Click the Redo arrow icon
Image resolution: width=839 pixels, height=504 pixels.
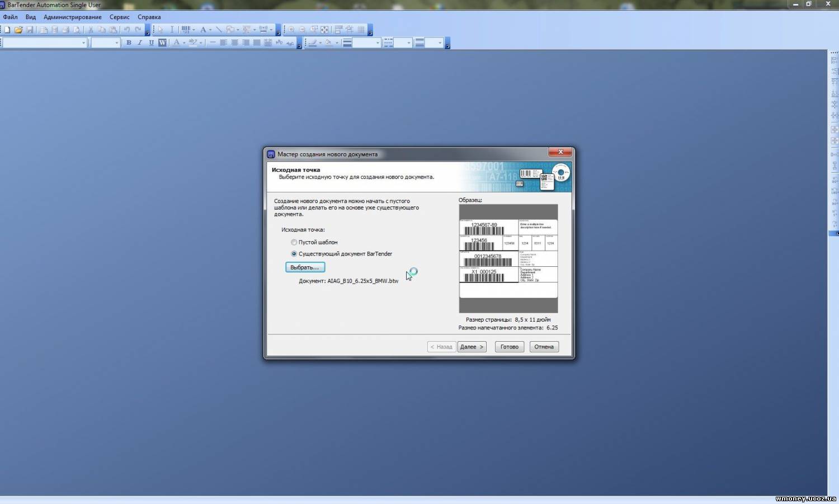click(x=138, y=29)
